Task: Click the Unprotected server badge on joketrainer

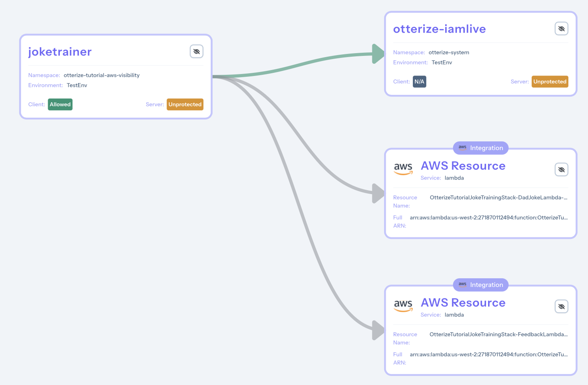Action: pyautogui.click(x=185, y=104)
